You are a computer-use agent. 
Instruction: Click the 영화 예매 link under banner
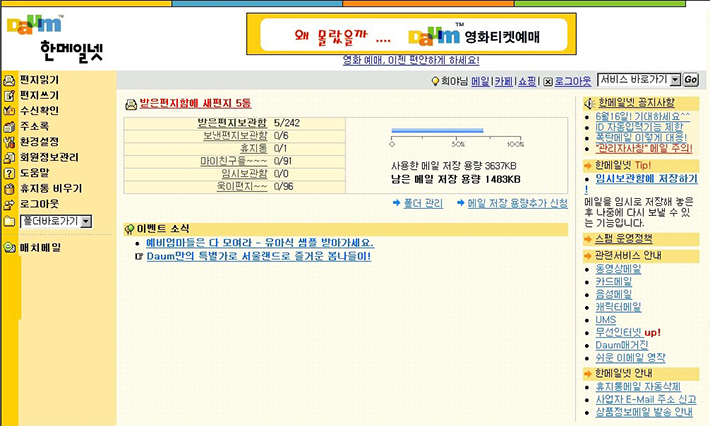[411, 60]
